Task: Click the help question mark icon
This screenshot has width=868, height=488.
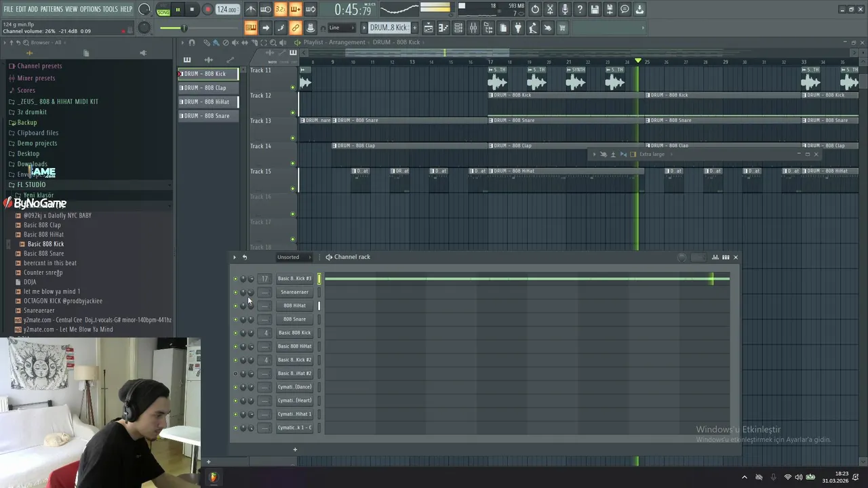Action: coord(580,9)
